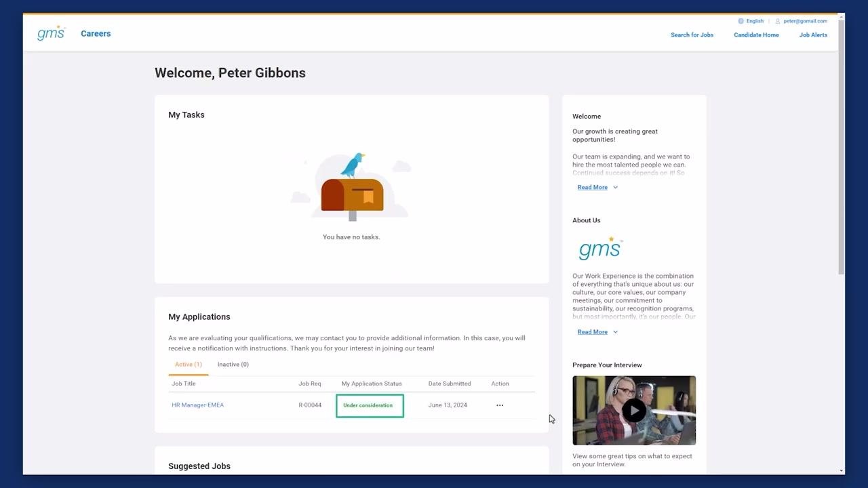Image resolution: width=868 pixels, height=488 pixels.
Task: Click the user profile icon by the email
Action: [x=778, y=21]
